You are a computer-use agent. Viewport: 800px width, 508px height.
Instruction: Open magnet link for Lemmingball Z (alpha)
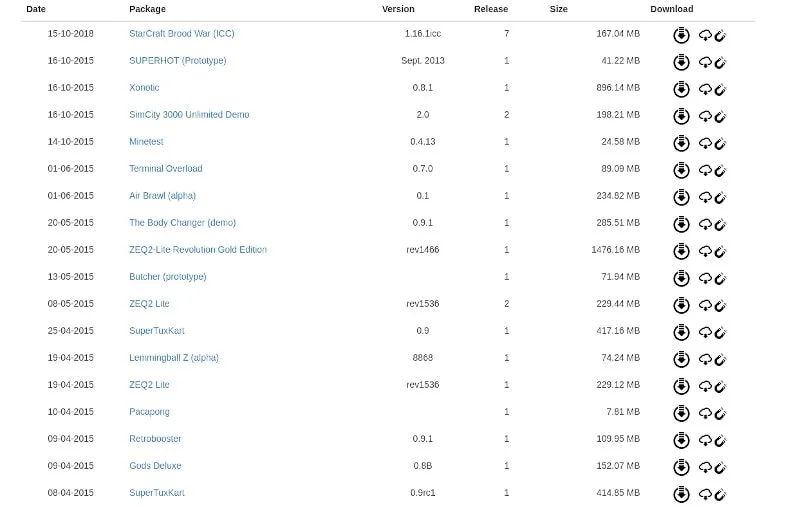(x=720, y=359)
